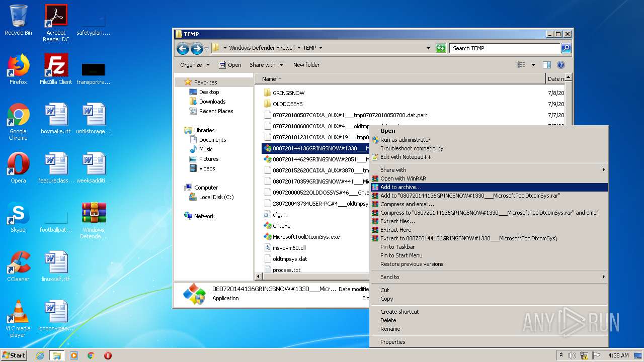Click New folder button
Screen dimensions: 644x362
[x=306, y=65]
